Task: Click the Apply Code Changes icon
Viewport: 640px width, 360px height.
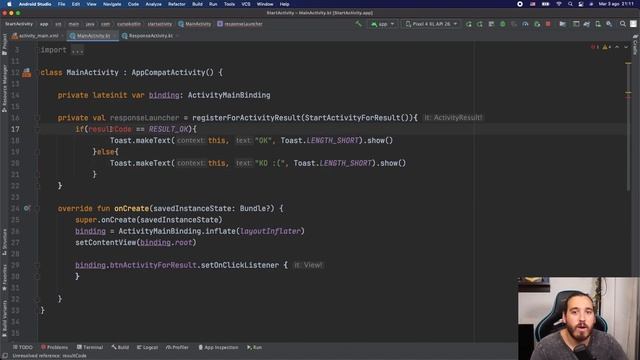Action: 491,24
